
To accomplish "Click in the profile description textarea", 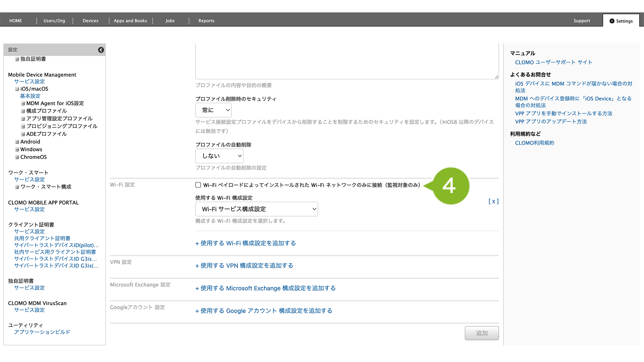I will pos(347,62).
